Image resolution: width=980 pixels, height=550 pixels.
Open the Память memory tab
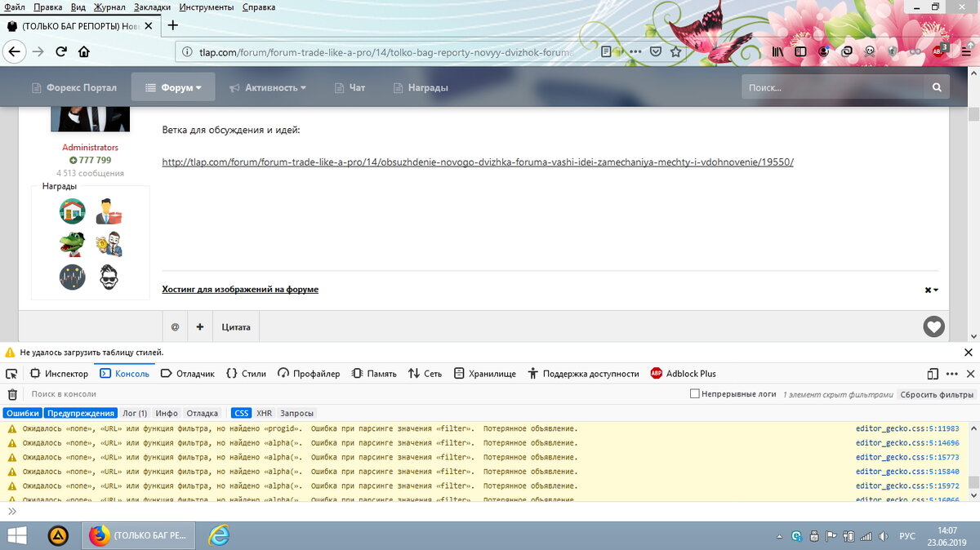pos(374,374)
